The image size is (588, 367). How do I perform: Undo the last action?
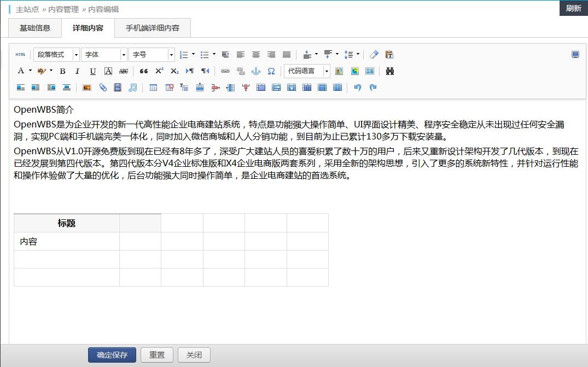(357, 88)
